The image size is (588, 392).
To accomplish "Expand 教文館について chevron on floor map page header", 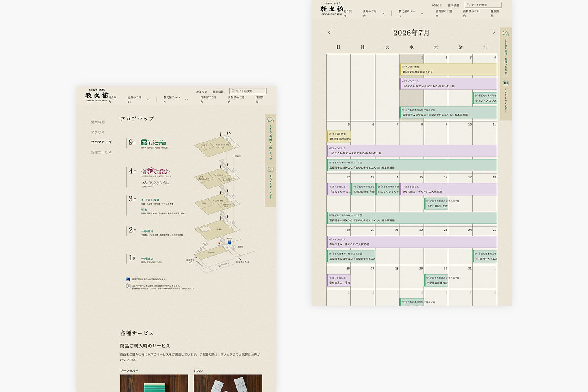I will 186,100.
